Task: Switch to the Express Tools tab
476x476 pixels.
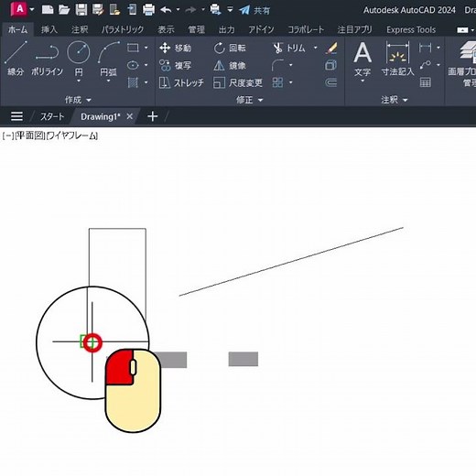Action: pyautogui.click(x=411, y=29)
